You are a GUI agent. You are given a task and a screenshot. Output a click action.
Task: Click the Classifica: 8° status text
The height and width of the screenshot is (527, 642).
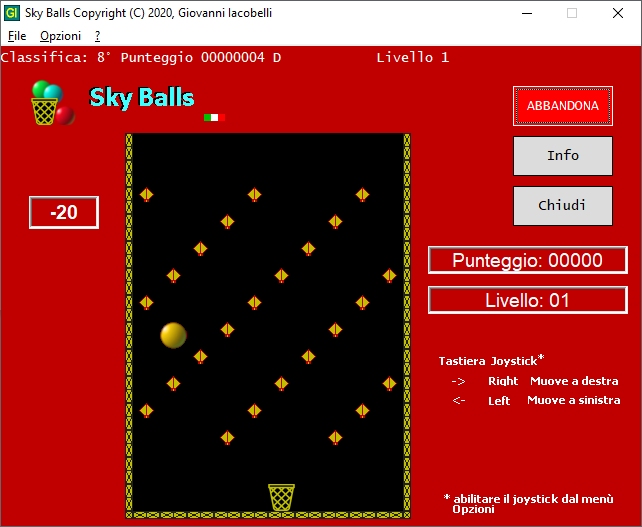pos(55,57)
